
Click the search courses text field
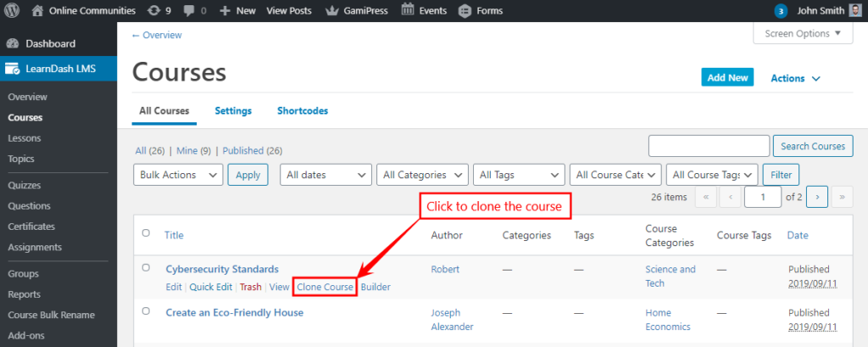click(709, 146)
